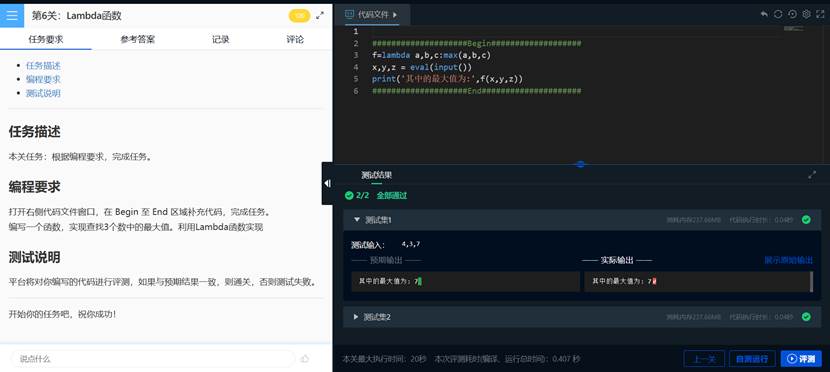This screenshot has height=372, width=830.
Task: Jump to 测试说明 link
Action: [43, 93]
